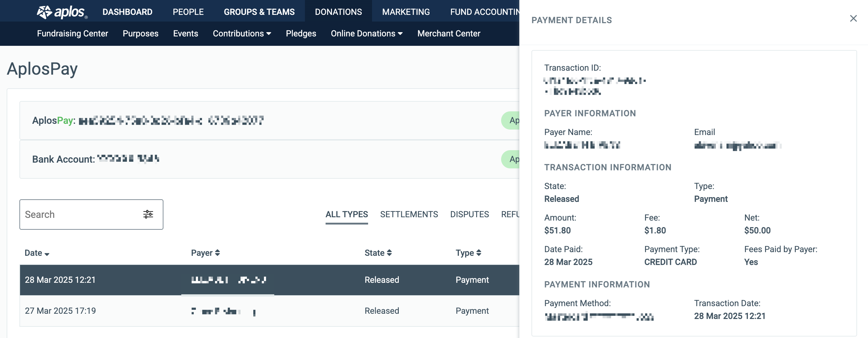Select the 27 Mar 2025 17:19 row
The width and height of the screenshot is (868, 338).
(x=270, y=311)
